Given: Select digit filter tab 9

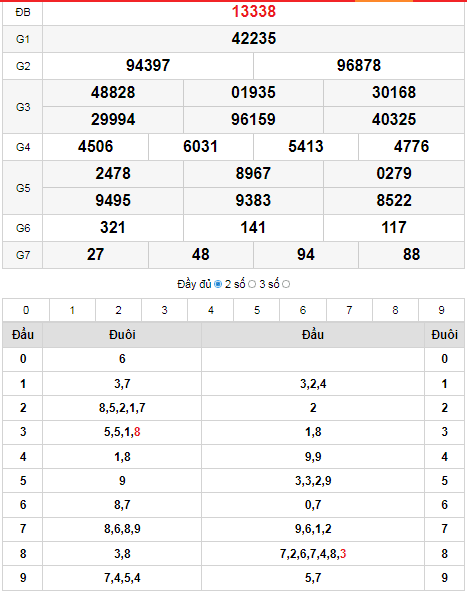Looking at the screenshot, I should 441,310.
